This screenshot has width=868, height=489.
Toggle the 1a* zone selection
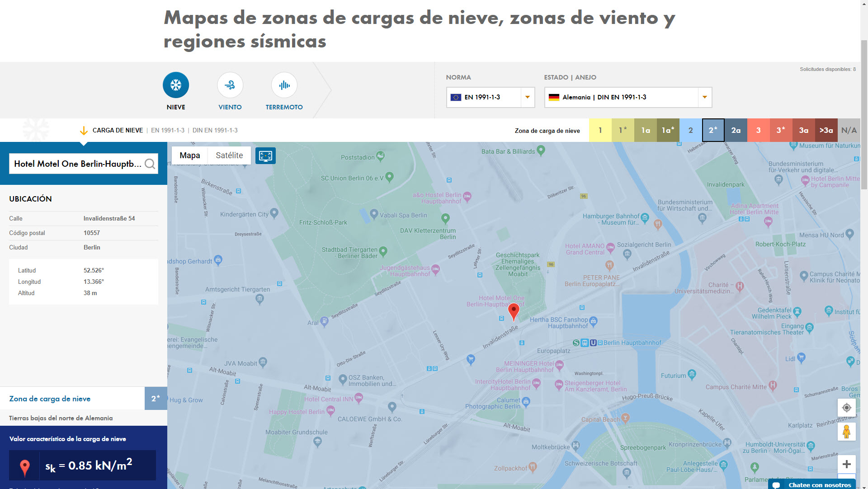668,130
